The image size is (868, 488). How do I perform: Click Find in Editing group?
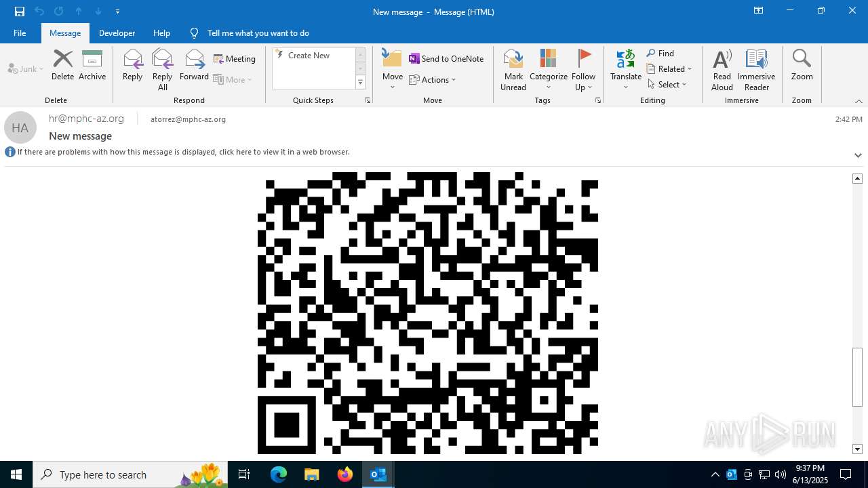tap(660, 54)
